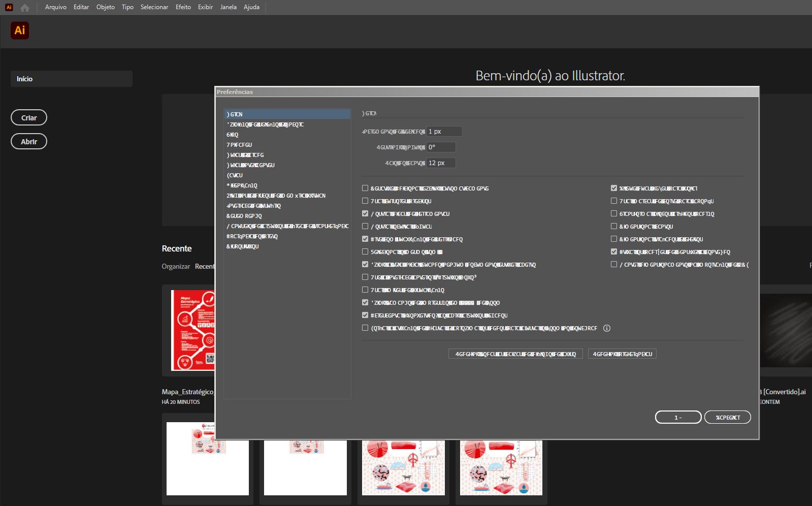Click the shorter reset-preferences button next to it
The image size is (812, 506).
tap(622, 354)
